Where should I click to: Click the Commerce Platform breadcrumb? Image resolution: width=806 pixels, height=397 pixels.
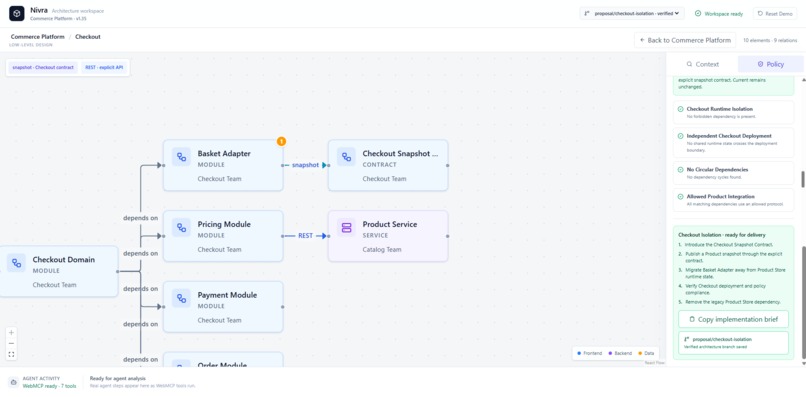click(38, 37)
